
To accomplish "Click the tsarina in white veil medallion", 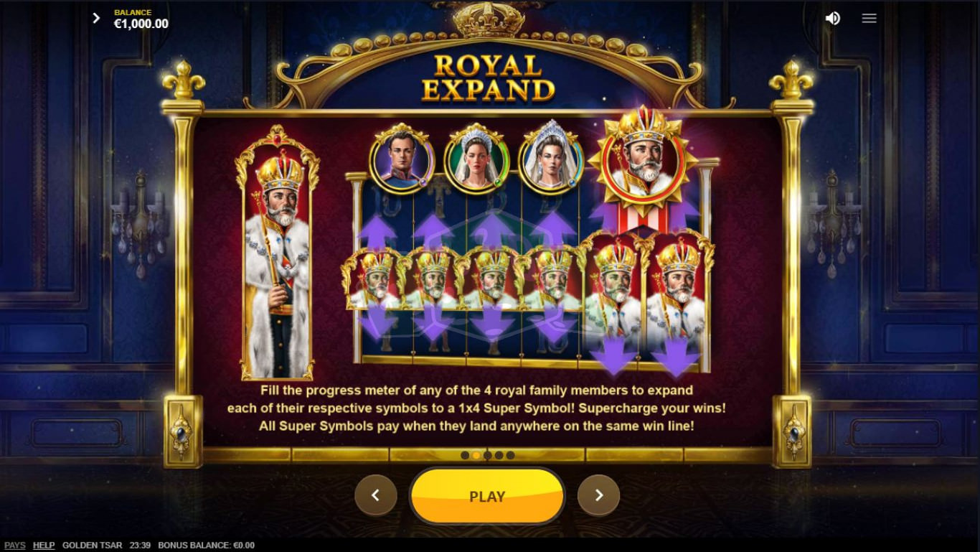I will (551, 159).
